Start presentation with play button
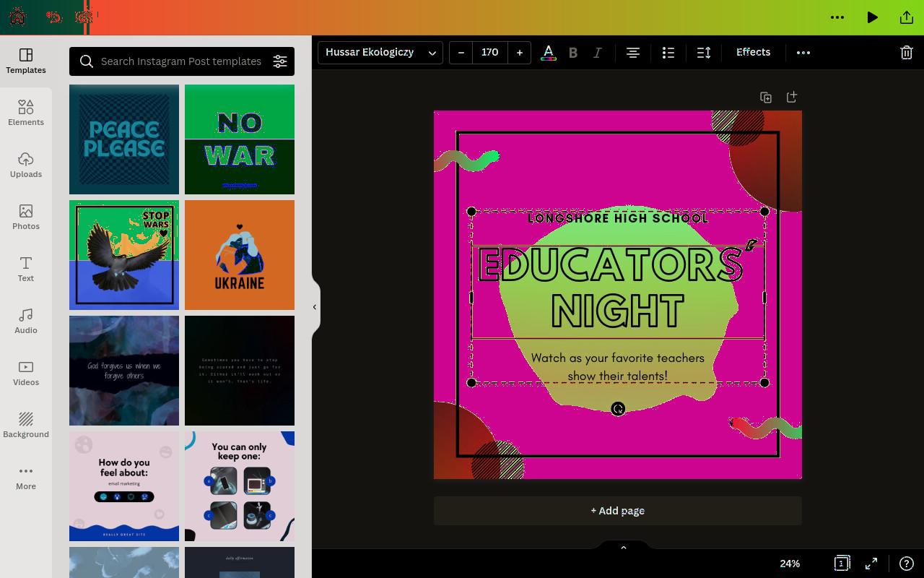Image resolution: width=924 pixels, height=578 pixels. (872, 17)
